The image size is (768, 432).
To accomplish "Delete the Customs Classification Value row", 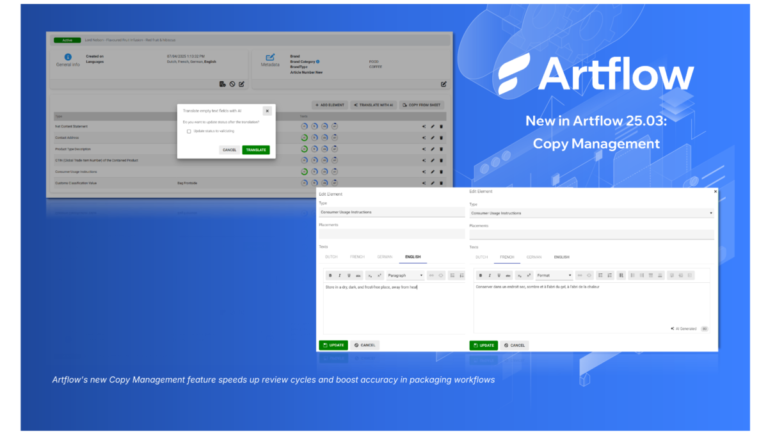I will [441, 183].
